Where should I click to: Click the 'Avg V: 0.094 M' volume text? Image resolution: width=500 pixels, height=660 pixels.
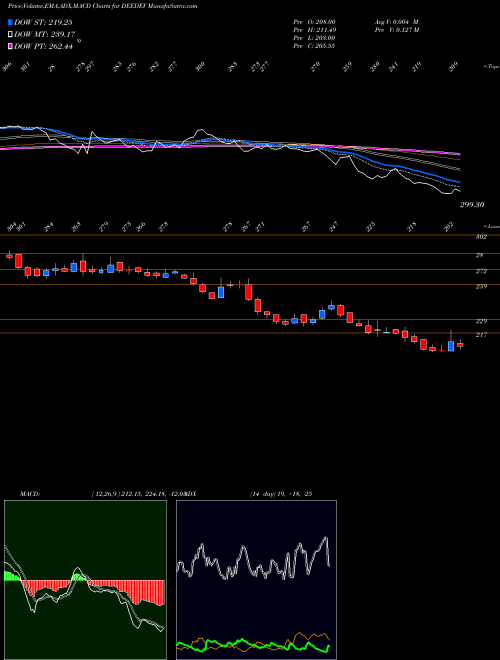[x=396, y=21]
